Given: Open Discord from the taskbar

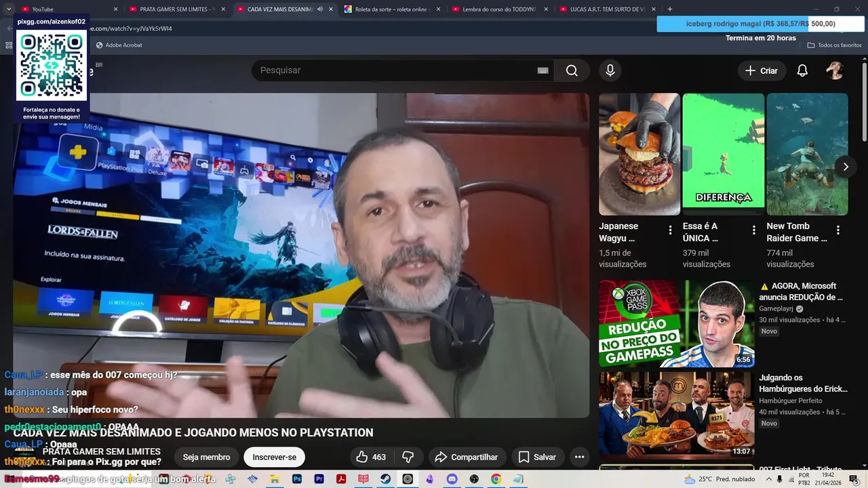Looking at the screenshot, I should [x=452, y=479].
